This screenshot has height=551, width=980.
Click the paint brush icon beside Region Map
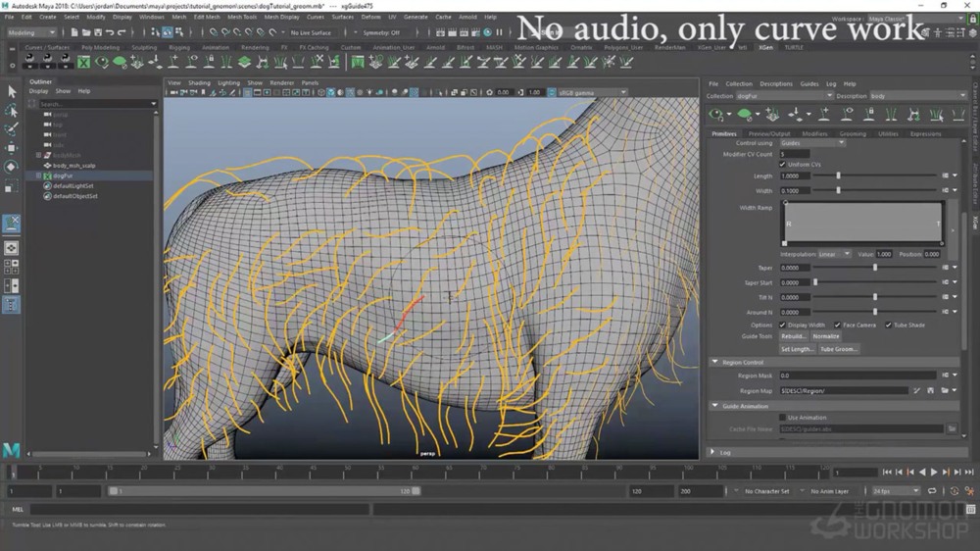[x=916, y=390]
